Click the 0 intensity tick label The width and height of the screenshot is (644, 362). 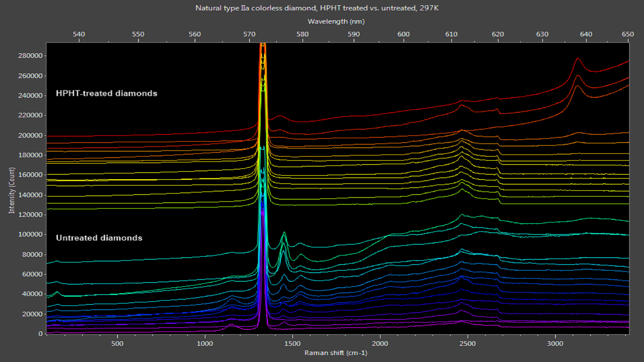click(40, 334)
